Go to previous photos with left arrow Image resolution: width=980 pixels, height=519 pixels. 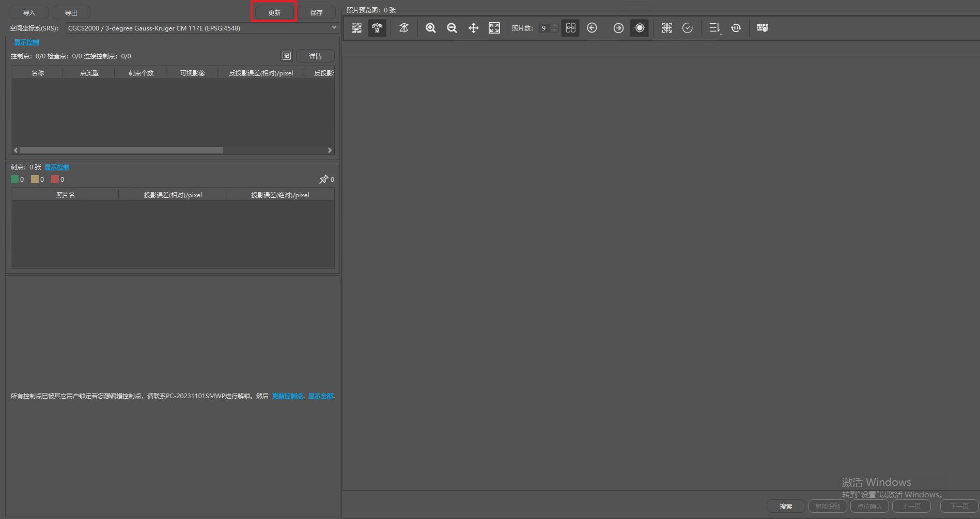tap(592, 28)
